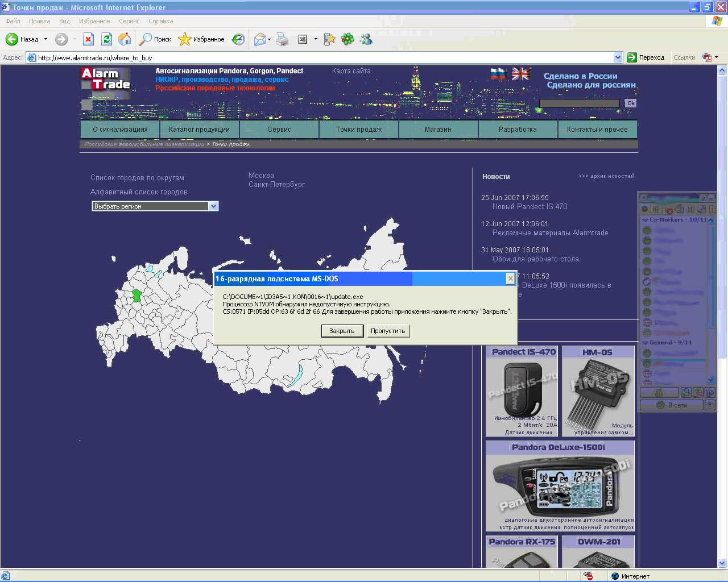Open the HM-05 product thumbnail
The image size is (728, 582).
pos(598,391)
